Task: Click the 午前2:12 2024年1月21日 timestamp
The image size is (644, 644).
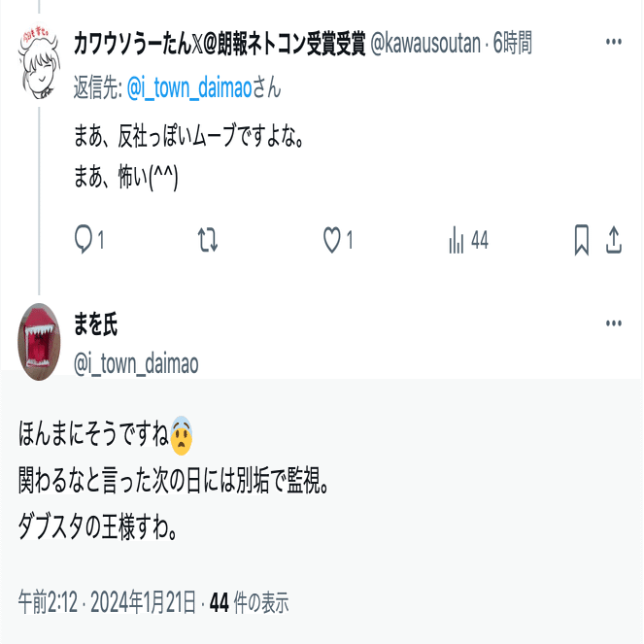Action: pos(107,602)
